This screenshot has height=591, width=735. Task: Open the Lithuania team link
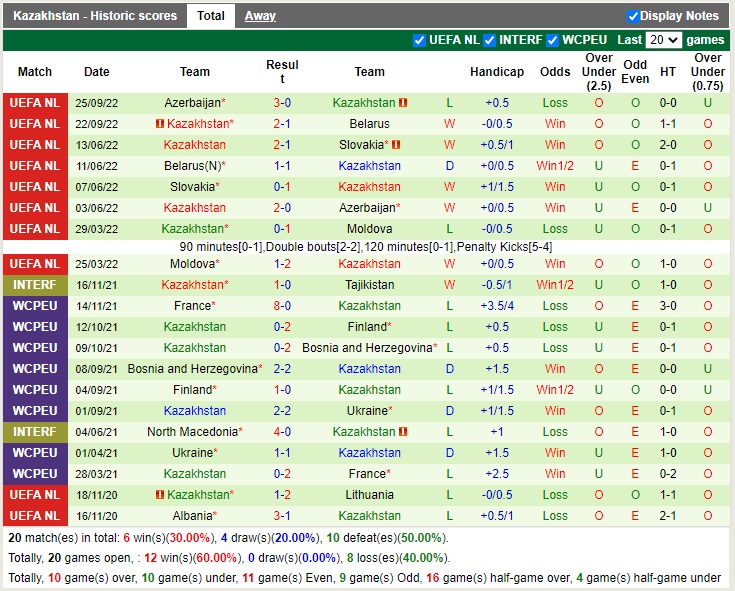[369, 495]
